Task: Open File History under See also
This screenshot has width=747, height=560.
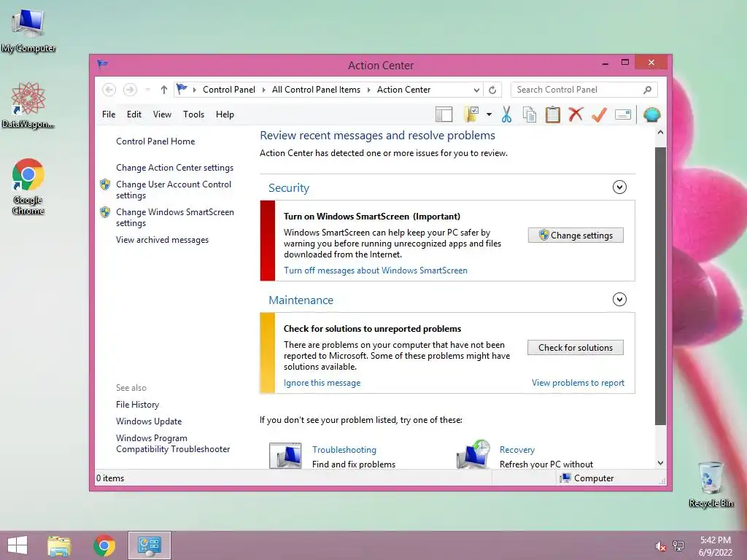Action: point(137,405)
